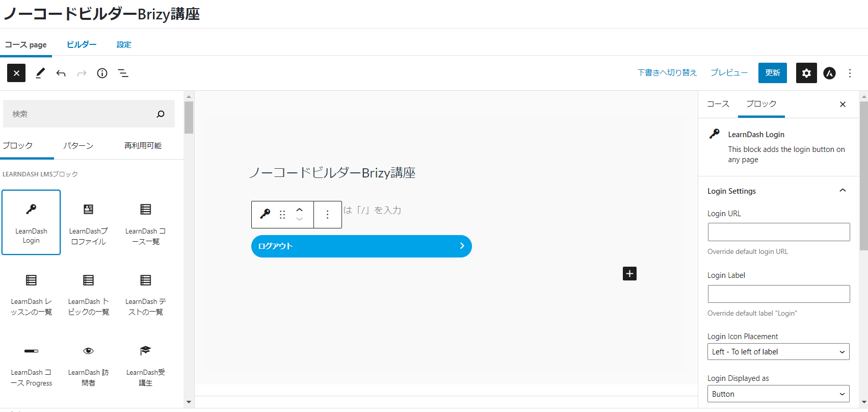The image size is (868, 412).
Task: Close the block inserter panel
Action: pyautogui.click(x=16, y=73)
